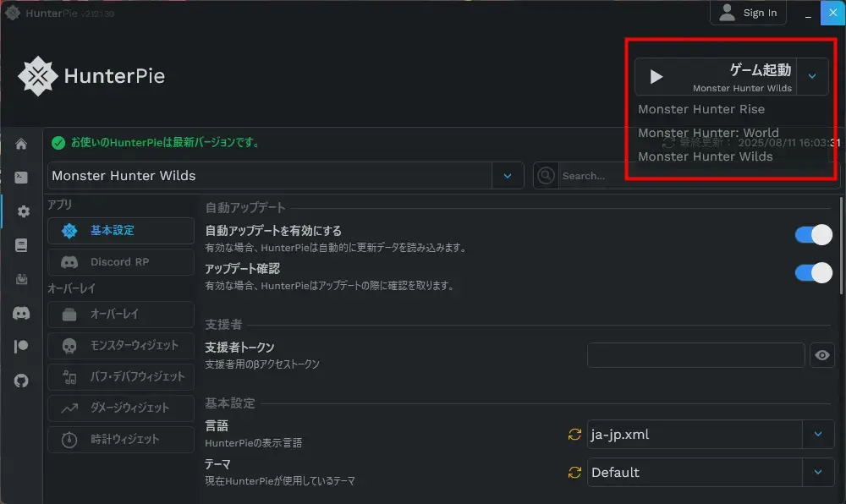
Task: Open the patch notes book icon in sidebar
Action: [x=21, y=245]
